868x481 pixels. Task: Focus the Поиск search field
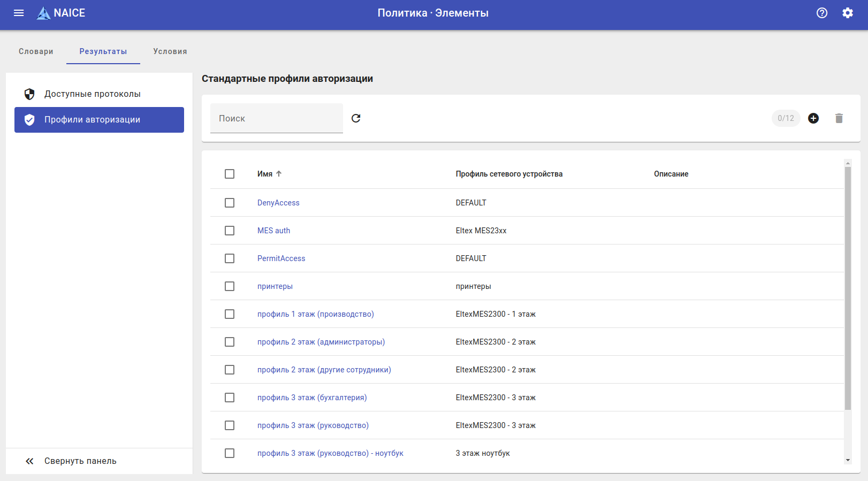click(276, 118)
